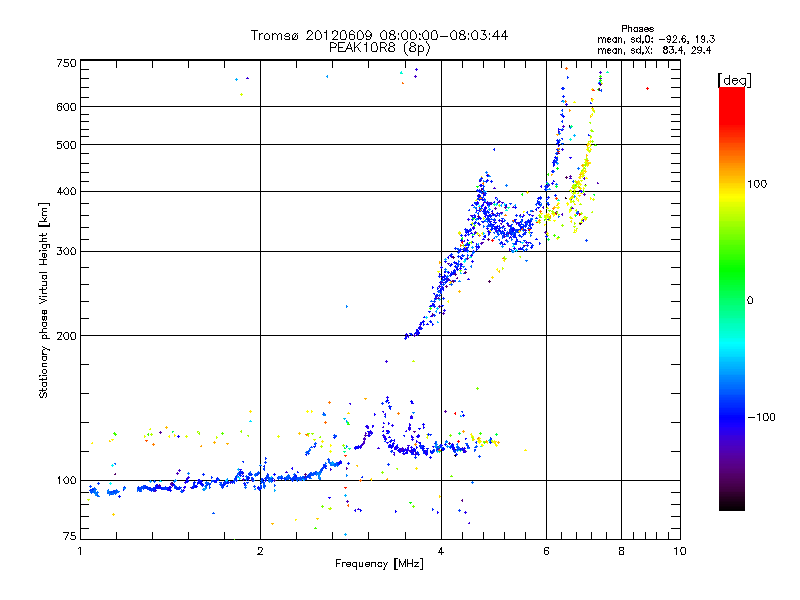The height and width of the screenshot is (600, 800).
Task: Click the x-axis tick label '10'
Action: click(x=680, y=551)
